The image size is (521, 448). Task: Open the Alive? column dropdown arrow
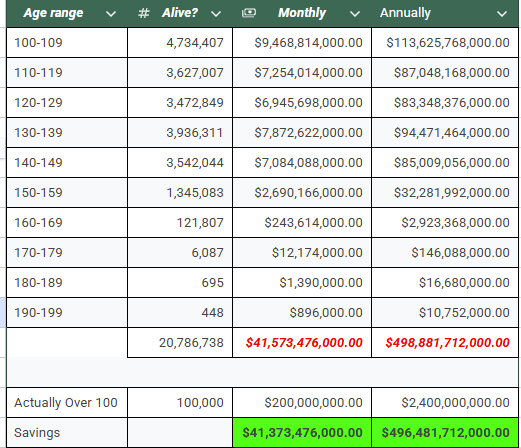click(216, 14)
